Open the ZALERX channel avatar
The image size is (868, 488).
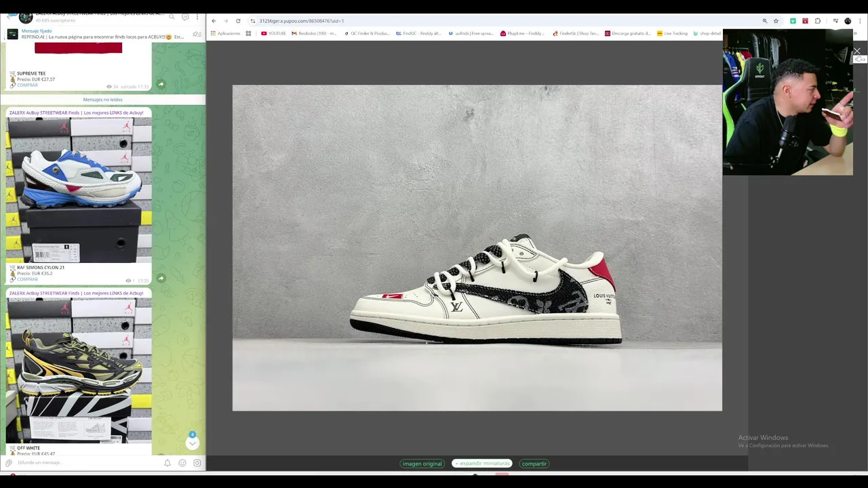pos(26,17)
